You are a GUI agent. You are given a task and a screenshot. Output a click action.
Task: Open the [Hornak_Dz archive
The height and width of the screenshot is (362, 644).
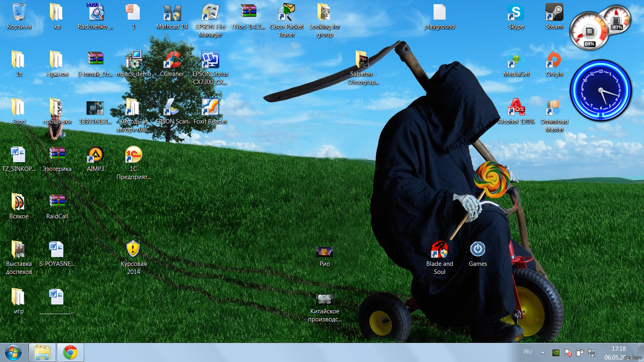click(x=95, y=64)
